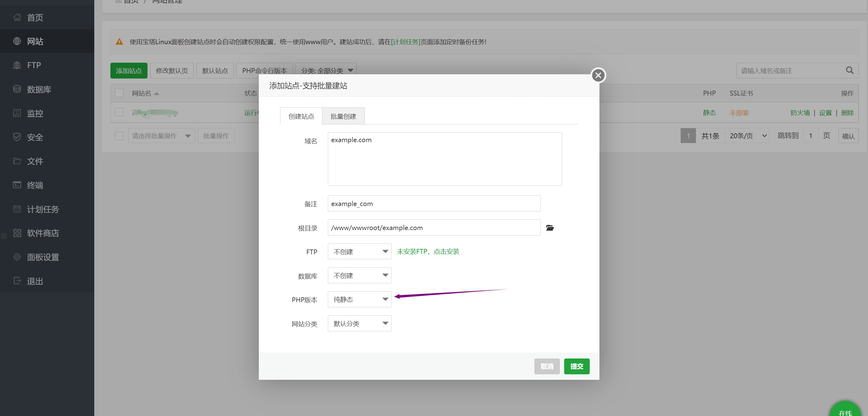Screen dimensions: 868x416
Task: Click into the 备注 input field
Action: (434, 204)
